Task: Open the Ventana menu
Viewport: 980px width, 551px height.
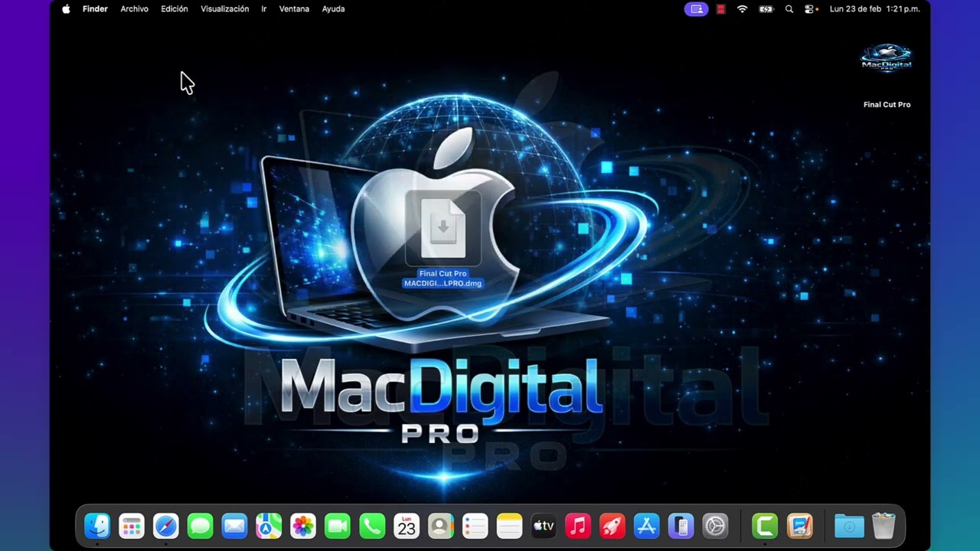Action: [x=294, y=9]
